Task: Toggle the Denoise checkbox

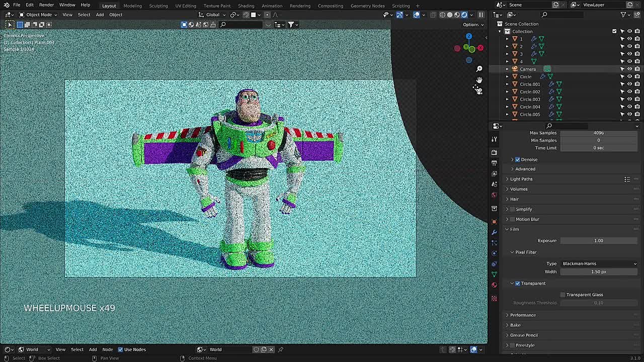Action: tap(517, 159)
